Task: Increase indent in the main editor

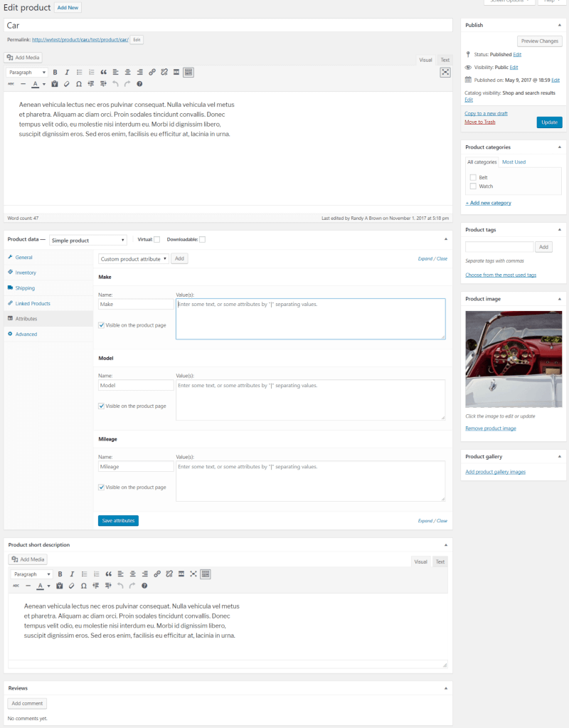Action: (x=103, y=84)
